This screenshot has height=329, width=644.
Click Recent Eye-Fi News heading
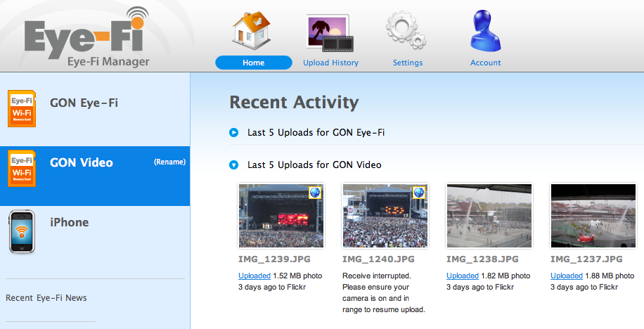click(x=46, y=298)
